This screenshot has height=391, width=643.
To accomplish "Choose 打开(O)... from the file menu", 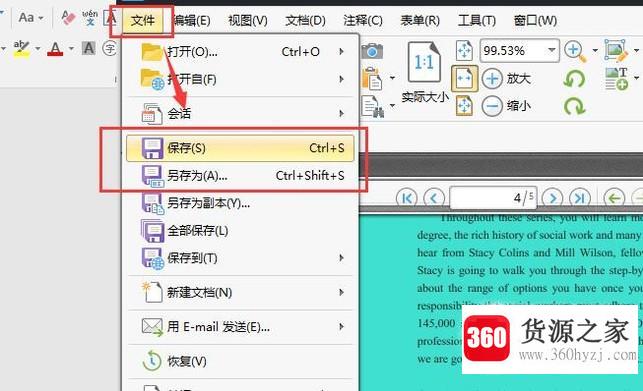I will point(240,52).
